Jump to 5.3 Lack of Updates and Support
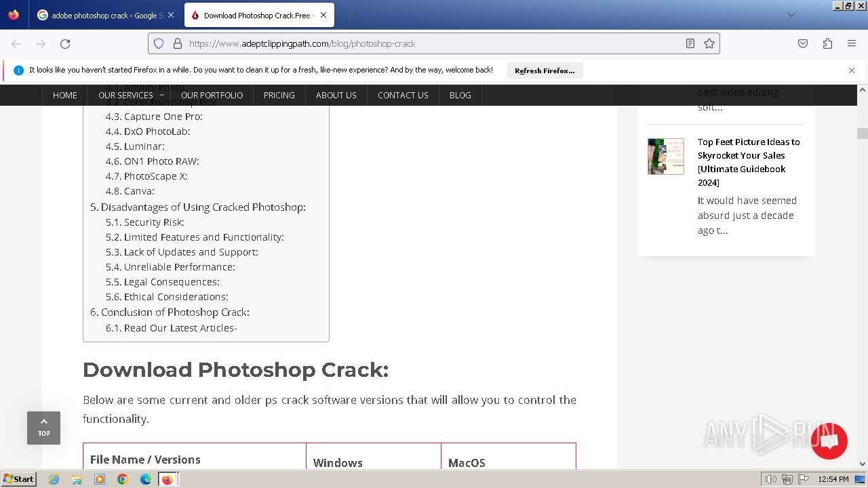 (182, 252)
